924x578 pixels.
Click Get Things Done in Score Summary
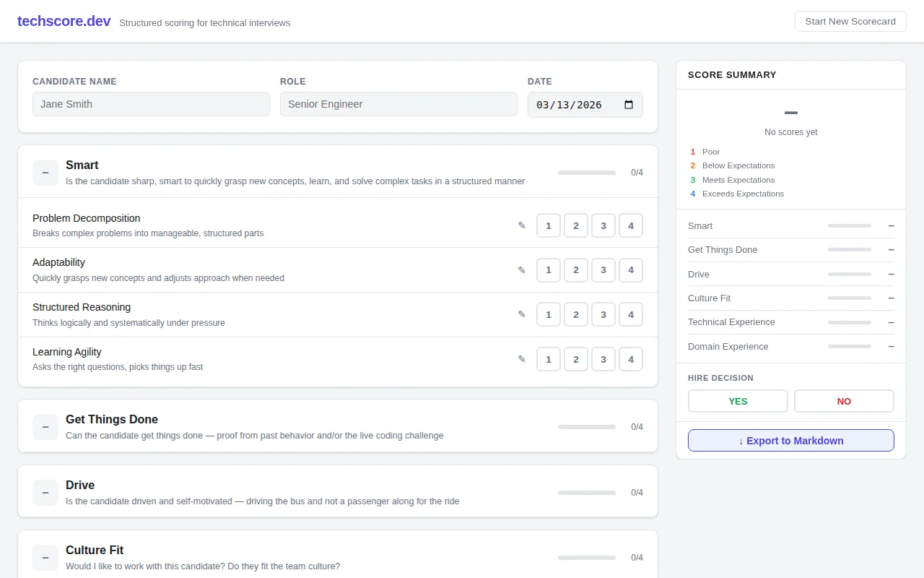[x=791, y=250]
